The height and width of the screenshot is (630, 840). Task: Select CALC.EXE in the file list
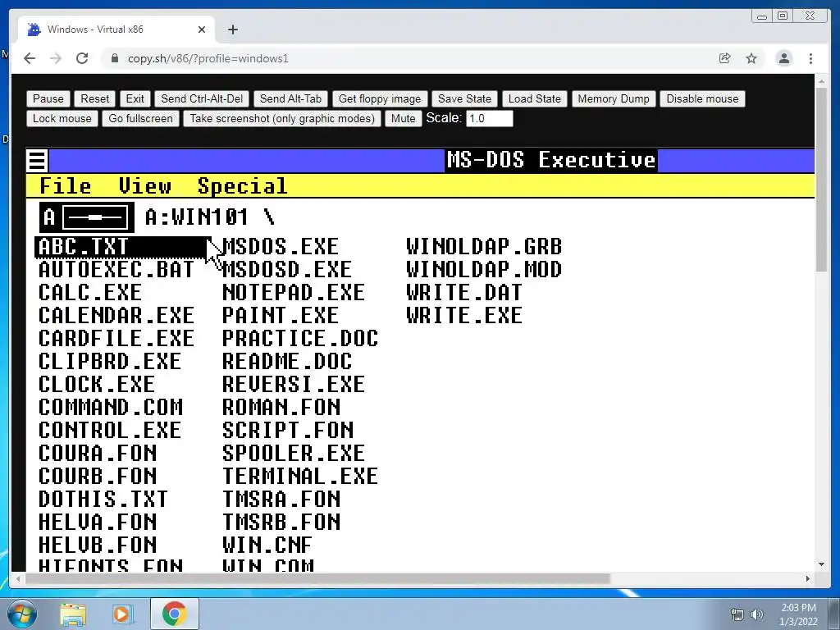coord(90,293)
